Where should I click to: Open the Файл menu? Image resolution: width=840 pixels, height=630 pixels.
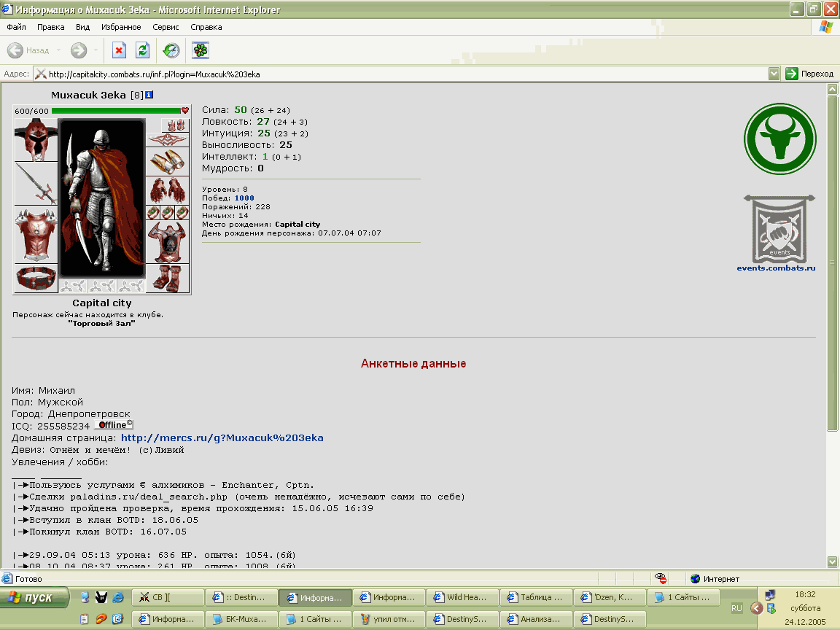point(16,27)
